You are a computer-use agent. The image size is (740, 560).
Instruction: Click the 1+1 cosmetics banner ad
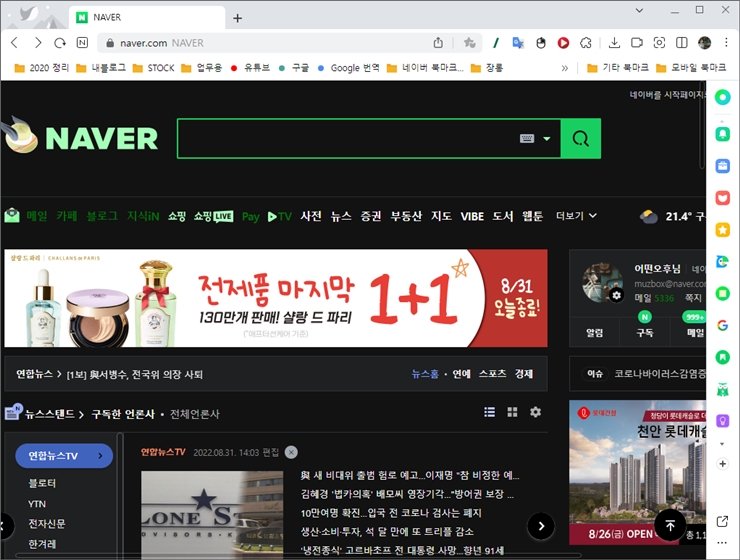(x=276, y=298)
